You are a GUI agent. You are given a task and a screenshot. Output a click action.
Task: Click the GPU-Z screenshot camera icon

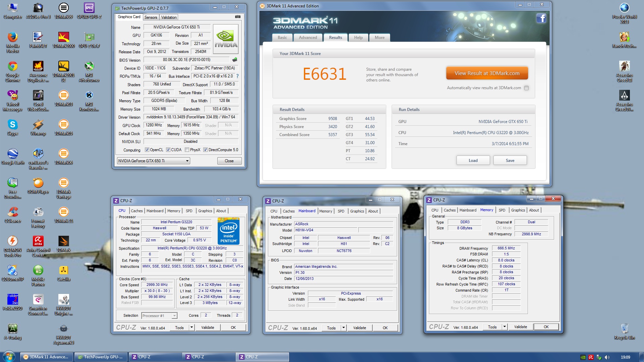[237, 16]
